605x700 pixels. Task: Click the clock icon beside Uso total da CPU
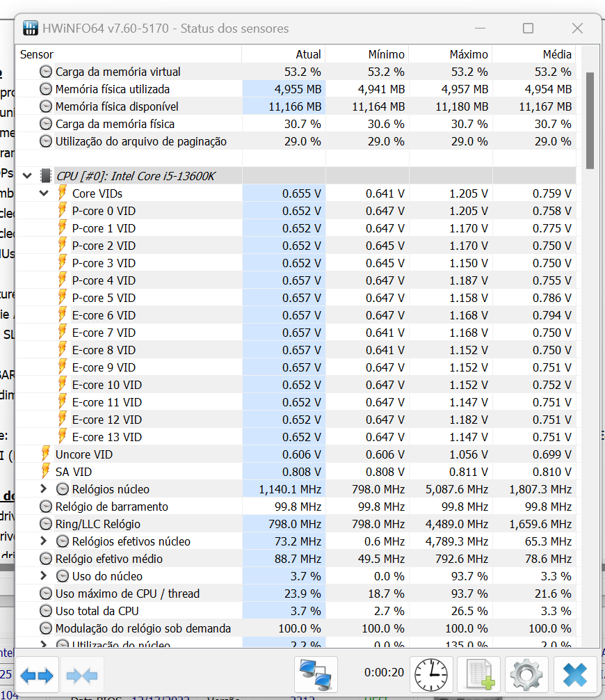coord(45,611)
